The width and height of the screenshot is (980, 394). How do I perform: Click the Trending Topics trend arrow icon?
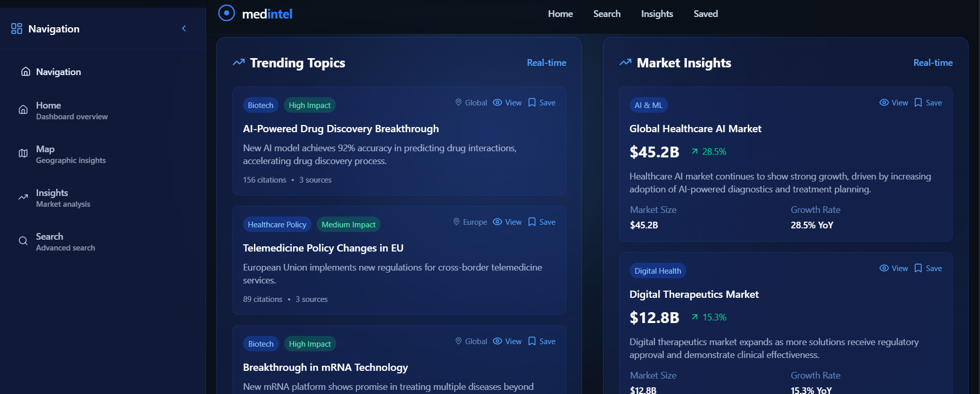pyautogui.click(x=238, y=62)
